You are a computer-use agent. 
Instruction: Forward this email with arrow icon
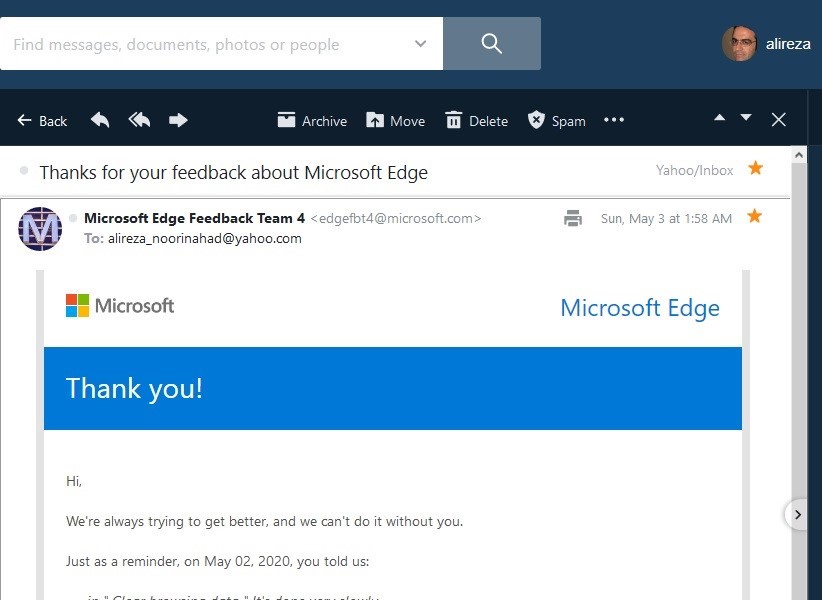pyautogui.click(x=178, y=120)
